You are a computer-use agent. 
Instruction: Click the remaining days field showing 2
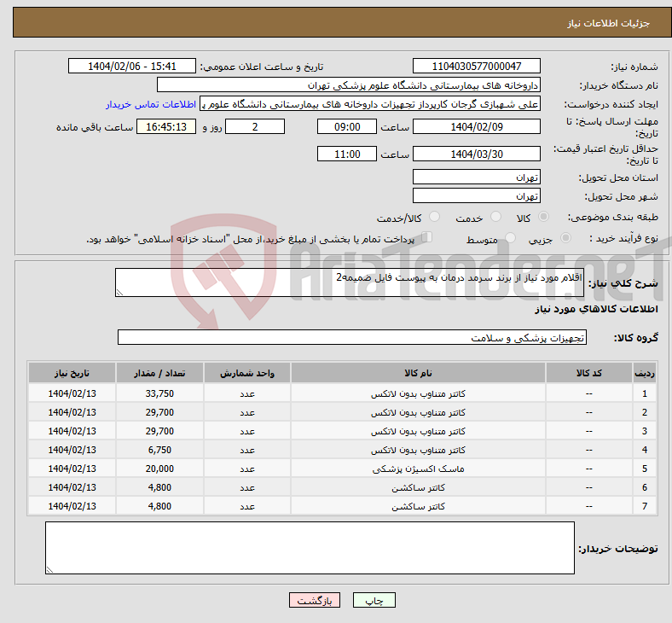(x=255, y=126)
